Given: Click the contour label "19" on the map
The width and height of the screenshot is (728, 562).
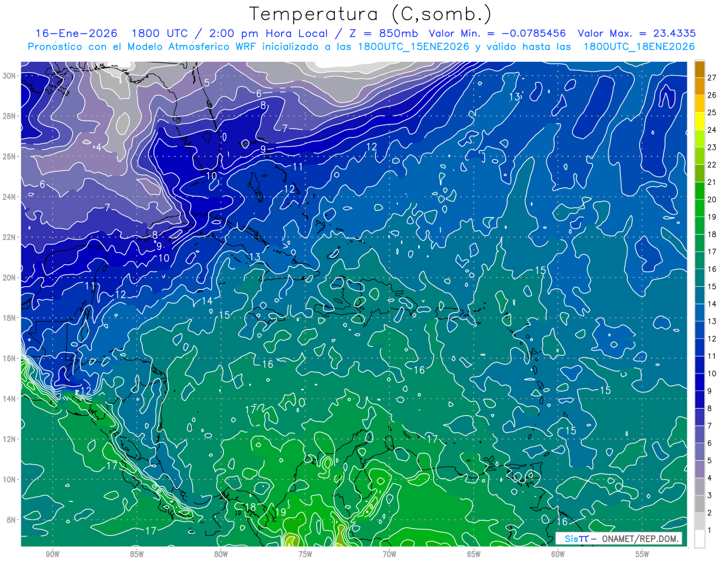Looking at the screenshot, I should tap(280, 512).
